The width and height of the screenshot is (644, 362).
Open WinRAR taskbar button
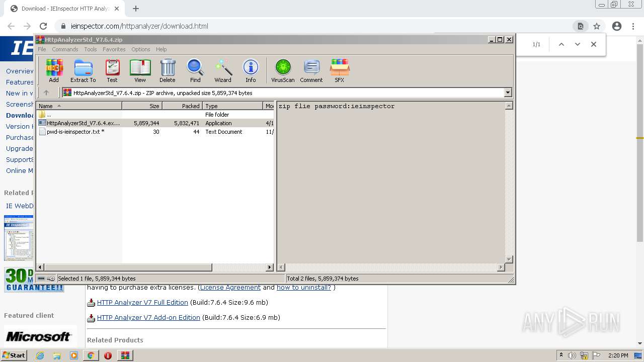125,355
